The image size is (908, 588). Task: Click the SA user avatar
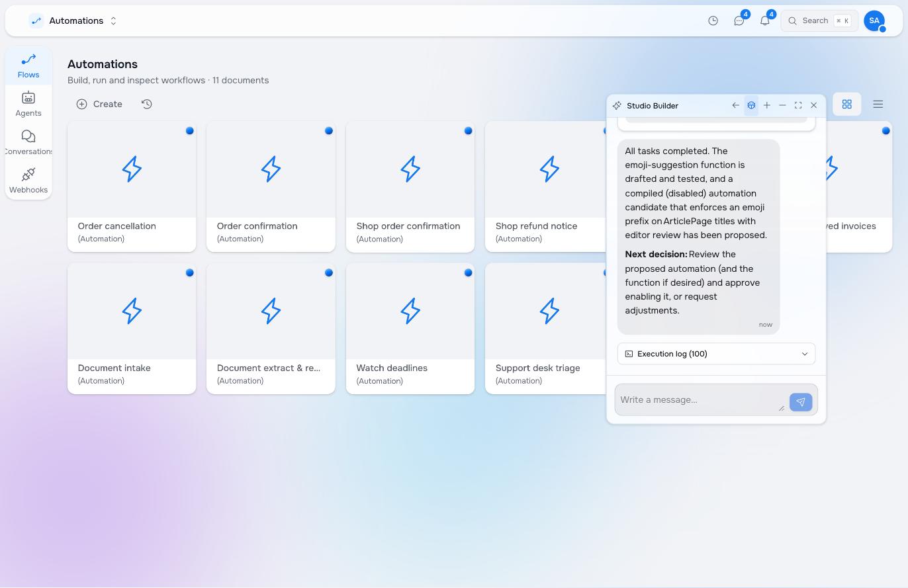tap(874, 21)
